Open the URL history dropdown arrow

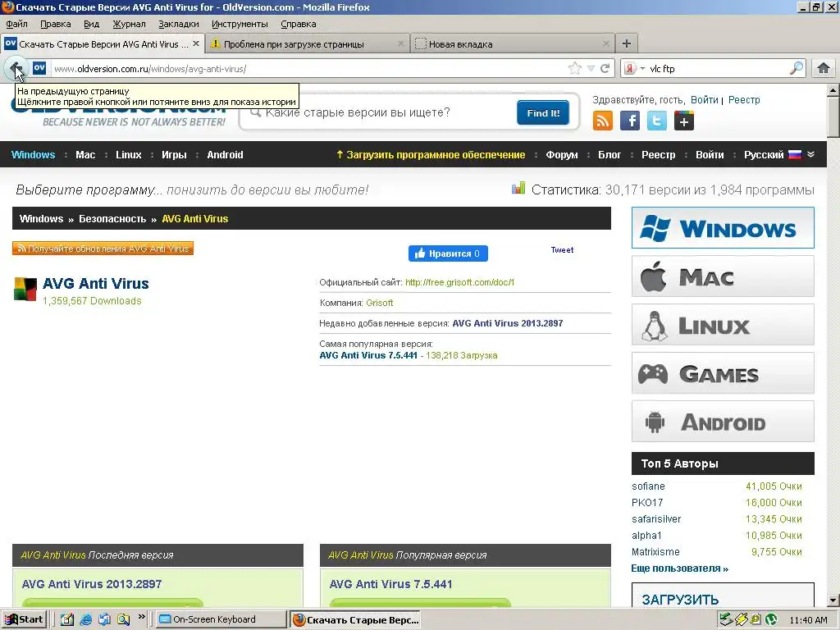coord(591,68)
